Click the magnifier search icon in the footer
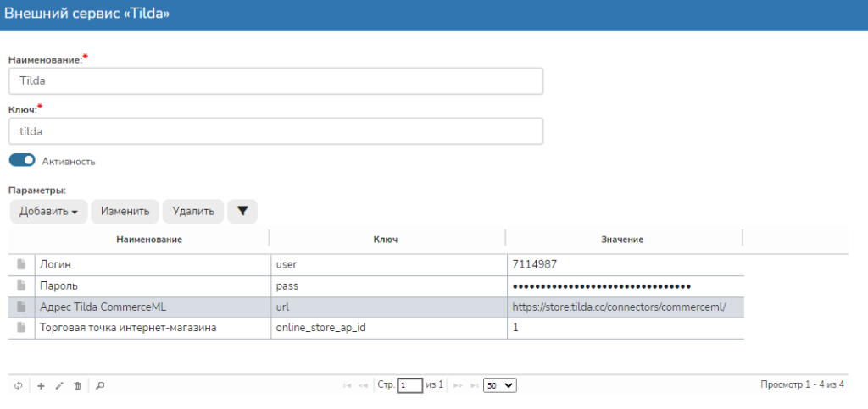Screen dimensions: 868x409 [x=100, y=385]
